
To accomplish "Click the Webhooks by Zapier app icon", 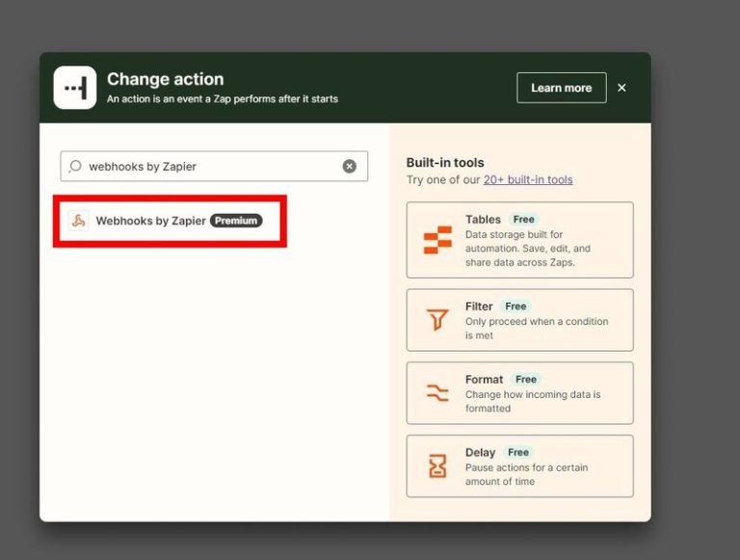I will 79,221.
